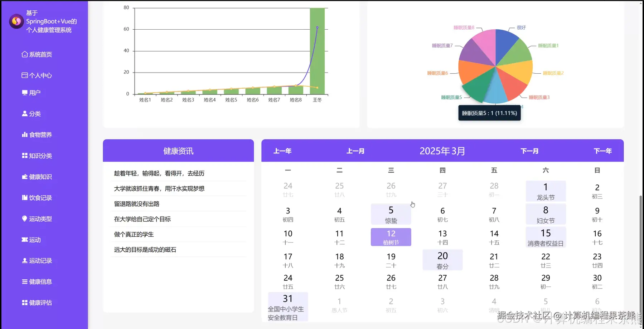Select March 5 惊蛰 on the calendar
Image resolution: width=644 pixels, height=329 pixels.
coord(391,214)
